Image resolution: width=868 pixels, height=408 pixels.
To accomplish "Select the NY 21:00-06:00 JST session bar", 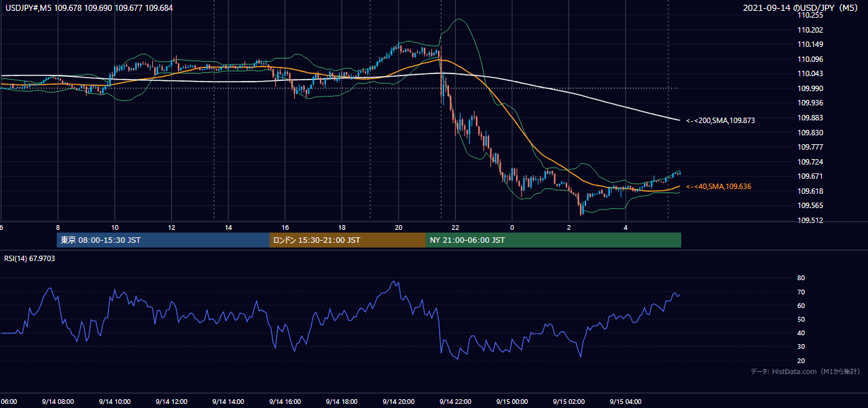I will (554, 240).
